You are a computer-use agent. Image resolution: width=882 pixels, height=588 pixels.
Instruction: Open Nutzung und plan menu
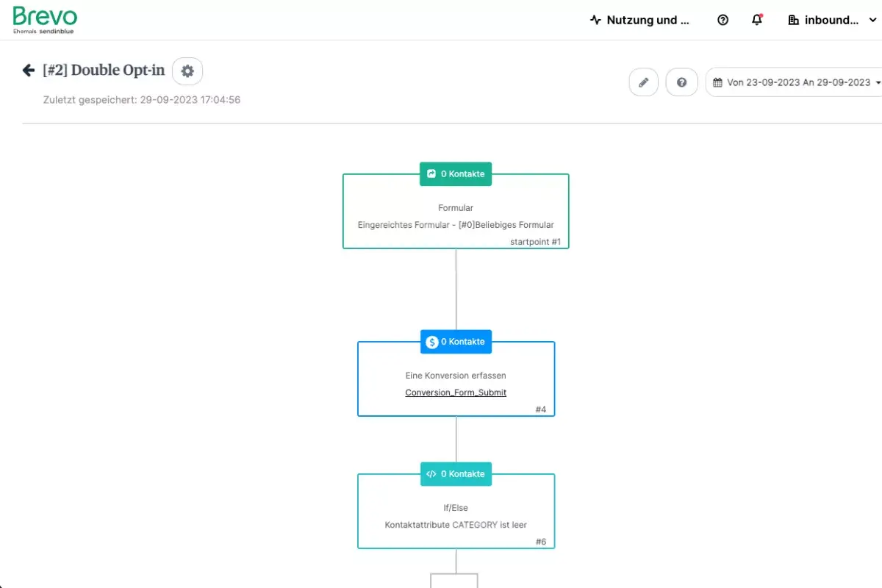tap(639, 20)
